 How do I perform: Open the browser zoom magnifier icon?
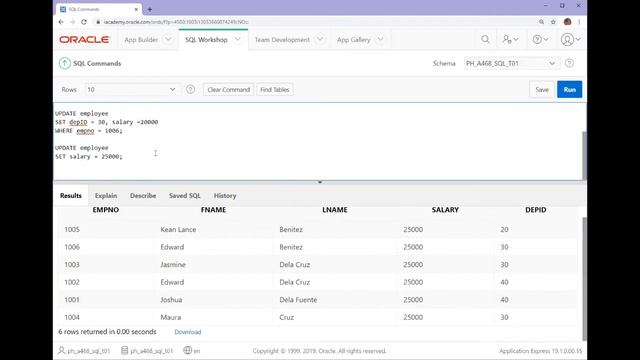(541, 22)
